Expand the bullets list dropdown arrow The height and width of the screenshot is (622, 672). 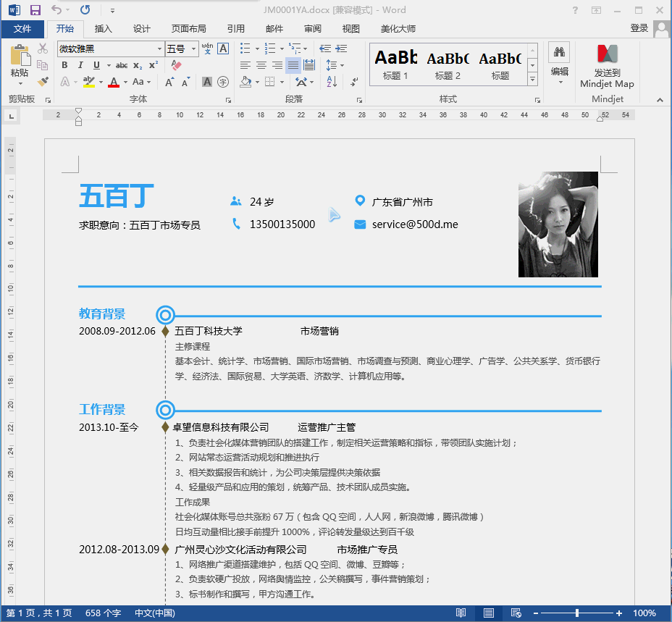[257, 49]
